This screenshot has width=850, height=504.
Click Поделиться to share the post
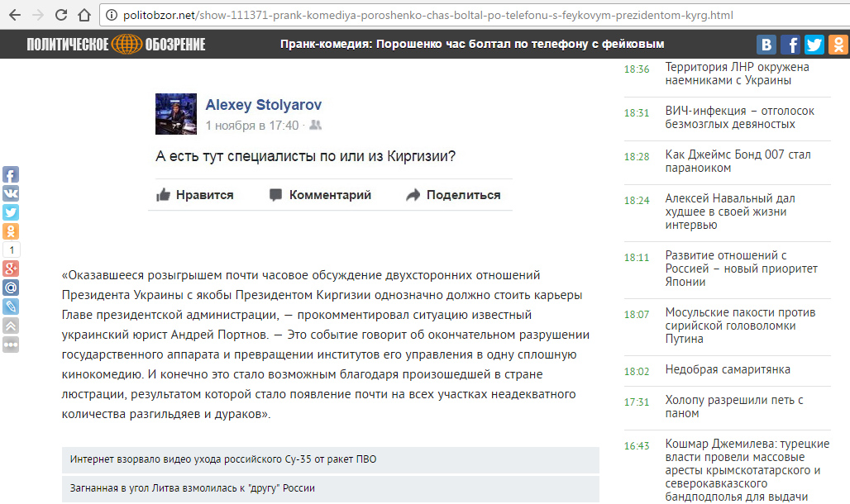pos(453,195)
